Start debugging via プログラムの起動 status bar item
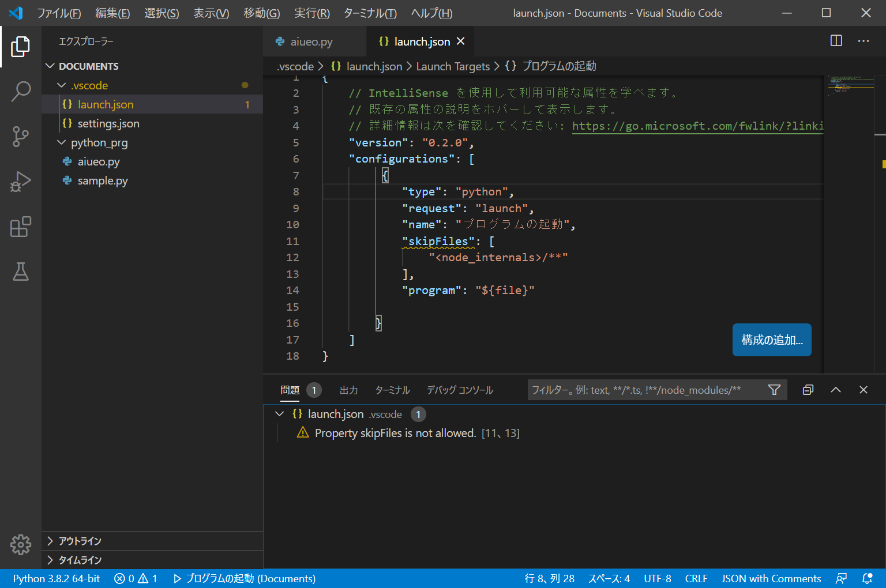This screenshot has height=588, width=886. click(x=245, y=578)
